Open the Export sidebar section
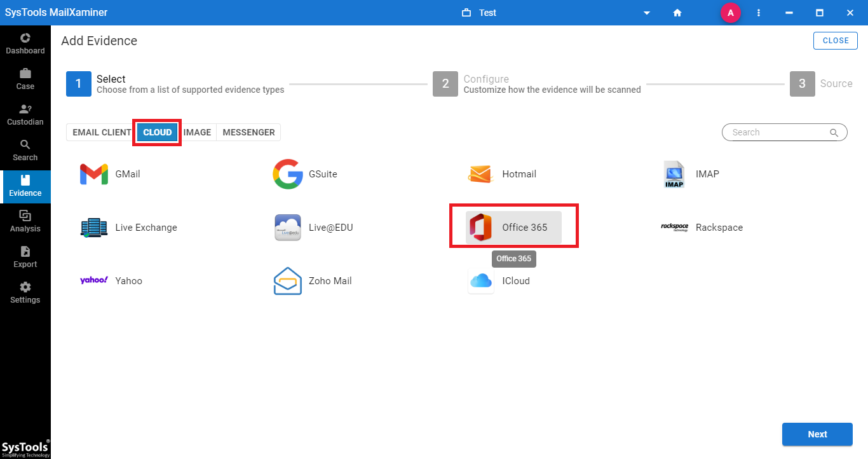 [25, 257]
